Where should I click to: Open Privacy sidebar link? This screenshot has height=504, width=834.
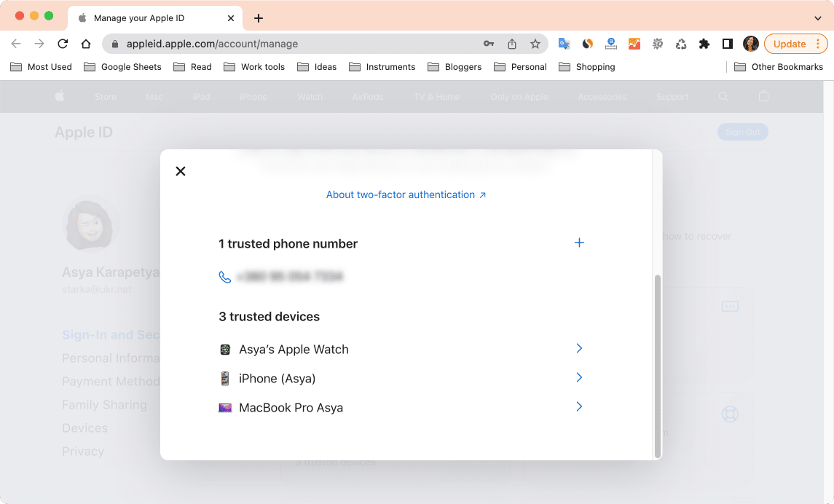(83, 452)
